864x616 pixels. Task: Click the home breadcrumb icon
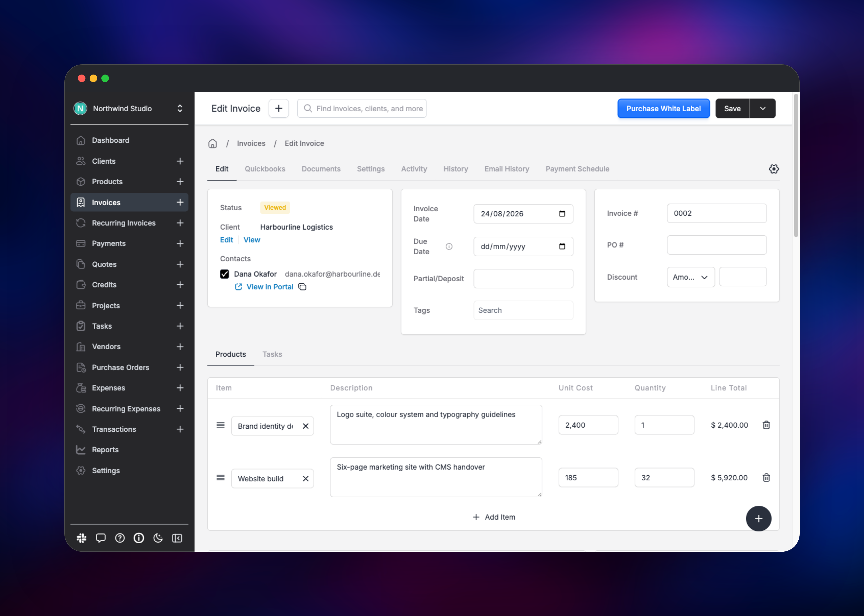212,143
